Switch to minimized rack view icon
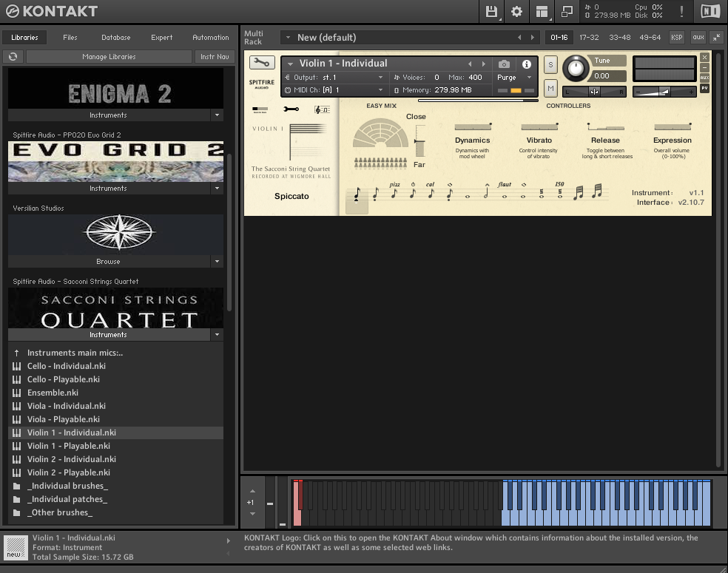This screenshot has width=728, height=573. 567,12
